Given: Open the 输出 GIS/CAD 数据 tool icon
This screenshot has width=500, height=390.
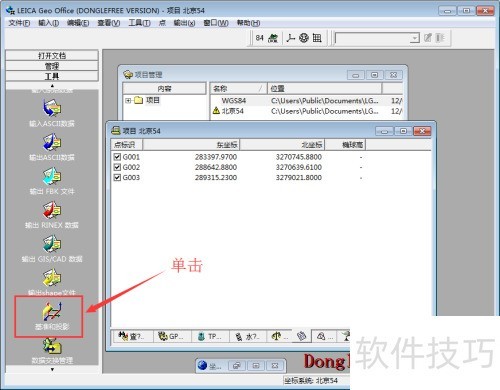Looking at the screenshot, I should [52, 244].
